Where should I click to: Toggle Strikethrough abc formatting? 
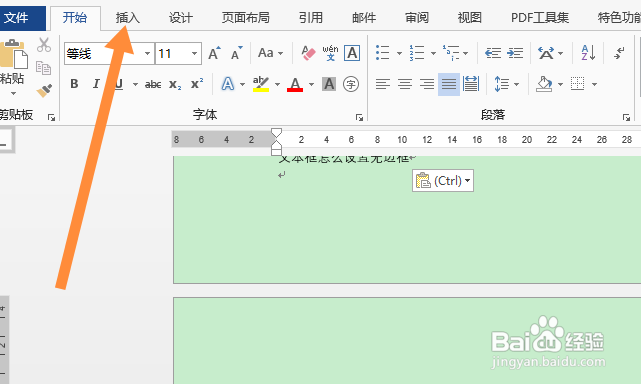click(153, 84)
